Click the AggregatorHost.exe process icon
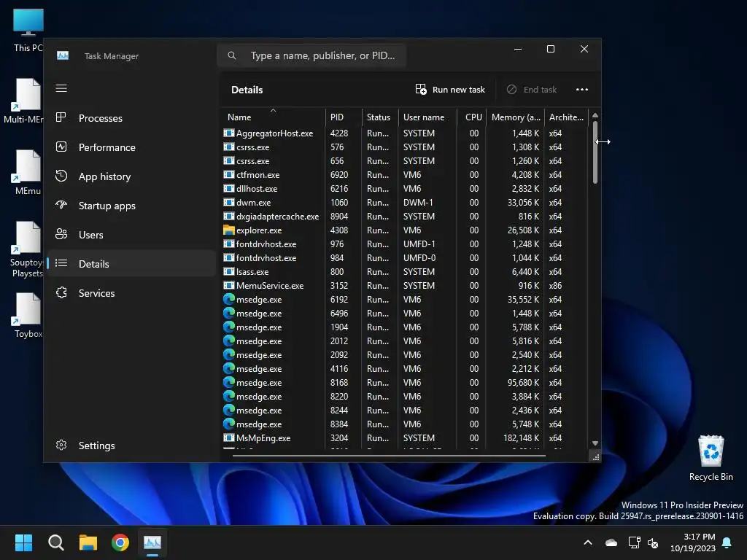 pyautogui.click(x=228, y=133)
